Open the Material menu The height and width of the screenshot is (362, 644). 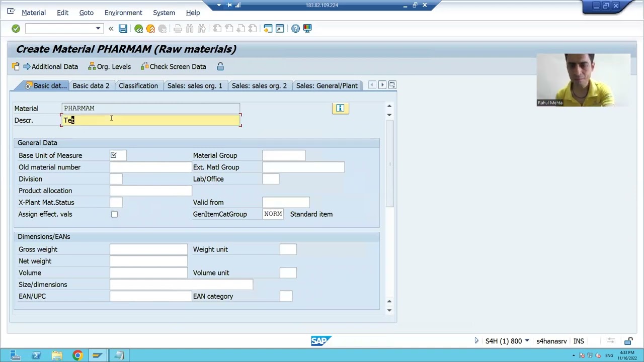point(34,13)
